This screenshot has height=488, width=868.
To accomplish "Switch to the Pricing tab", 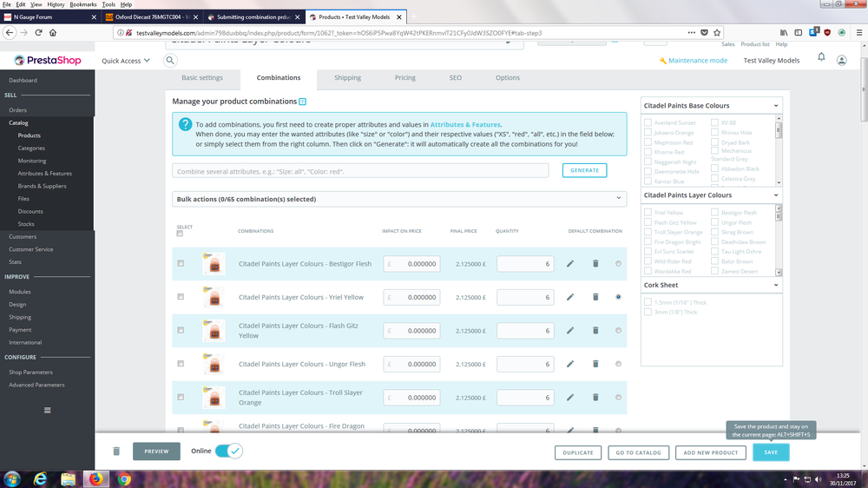I will pos(405,77).
